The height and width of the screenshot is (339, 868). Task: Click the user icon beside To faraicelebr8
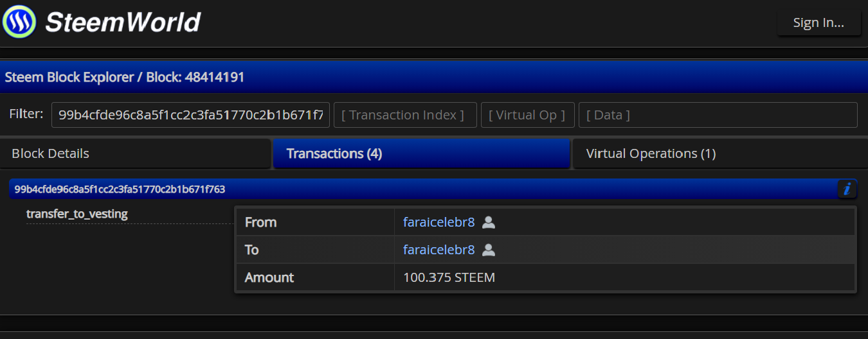pyautogui.click(x=489, y=250)
